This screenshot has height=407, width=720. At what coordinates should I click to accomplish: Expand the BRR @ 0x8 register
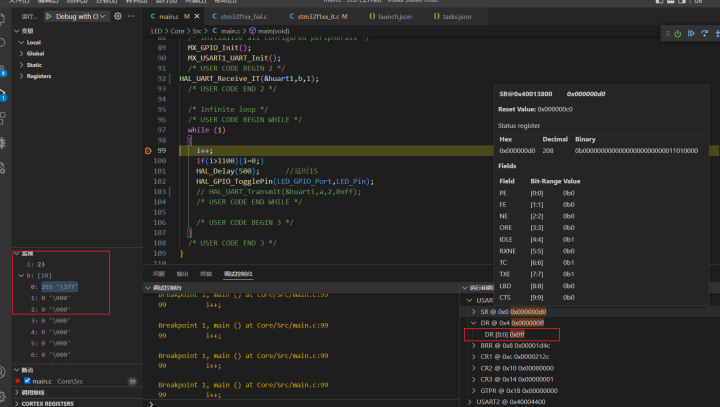pyautogui.click(x=474, y=346)
